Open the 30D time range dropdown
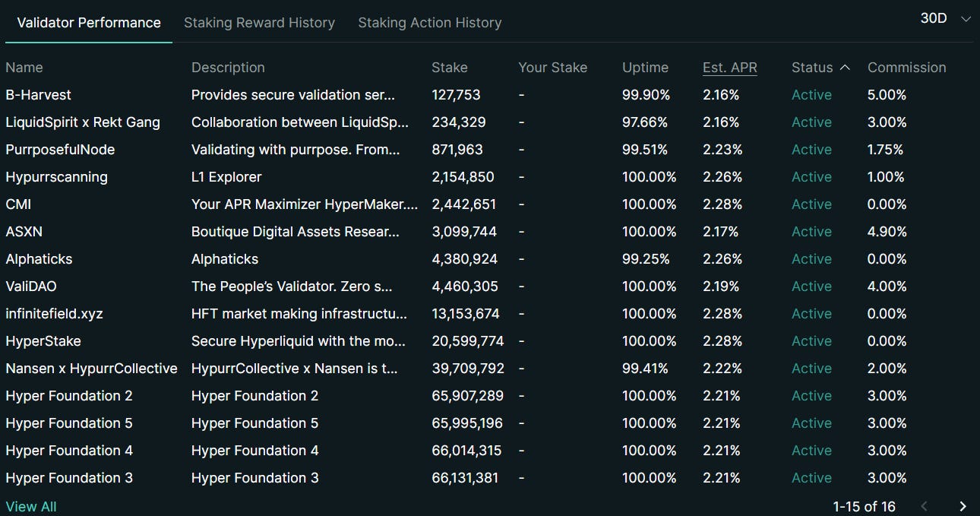980x516 pixels. pos(945,19)
